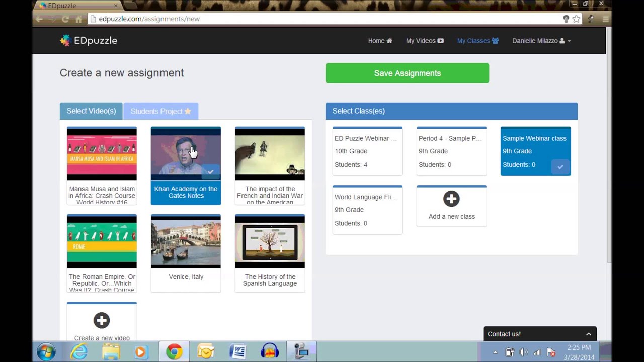Open Audacity headphones icon in taskbar

270,351
